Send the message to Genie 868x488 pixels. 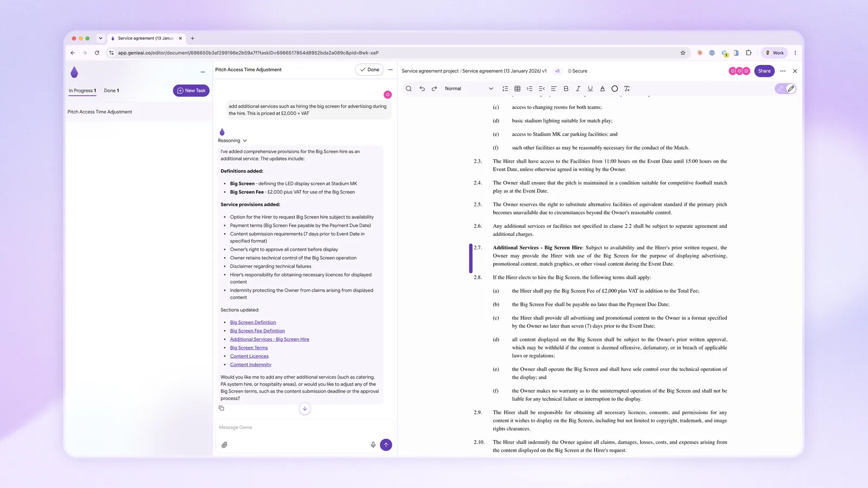(386, 445)
